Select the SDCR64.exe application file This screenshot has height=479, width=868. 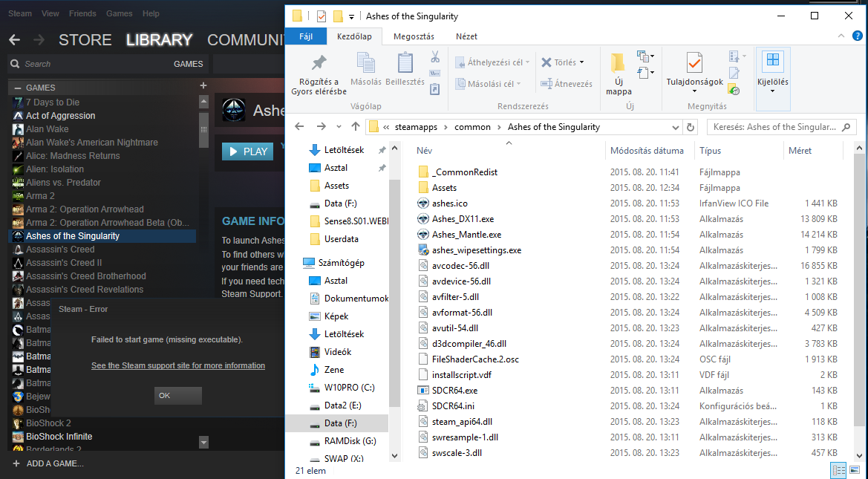[x=454, y=391]
